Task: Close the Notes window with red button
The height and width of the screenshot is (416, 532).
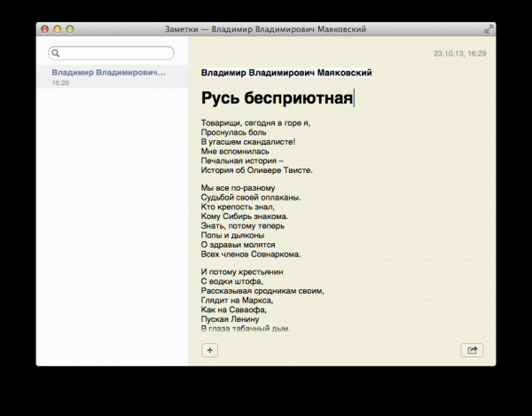Action: pos(45,29)
